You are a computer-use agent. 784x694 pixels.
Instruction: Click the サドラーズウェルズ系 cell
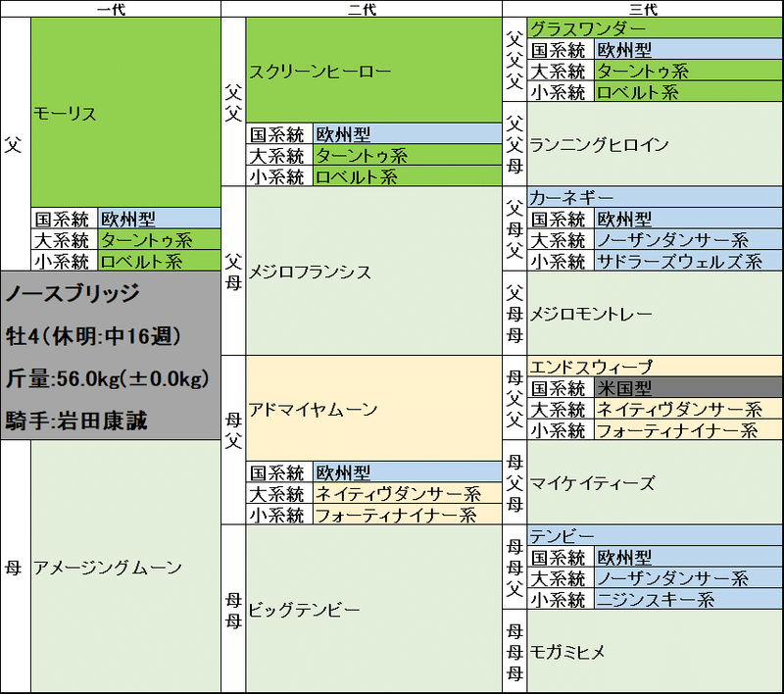pos(689,261)
